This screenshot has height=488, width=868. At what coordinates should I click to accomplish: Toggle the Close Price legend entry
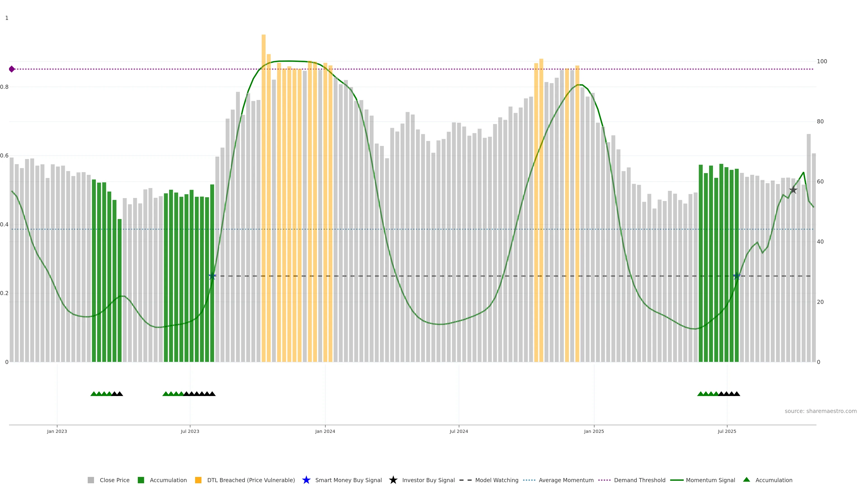114,480
